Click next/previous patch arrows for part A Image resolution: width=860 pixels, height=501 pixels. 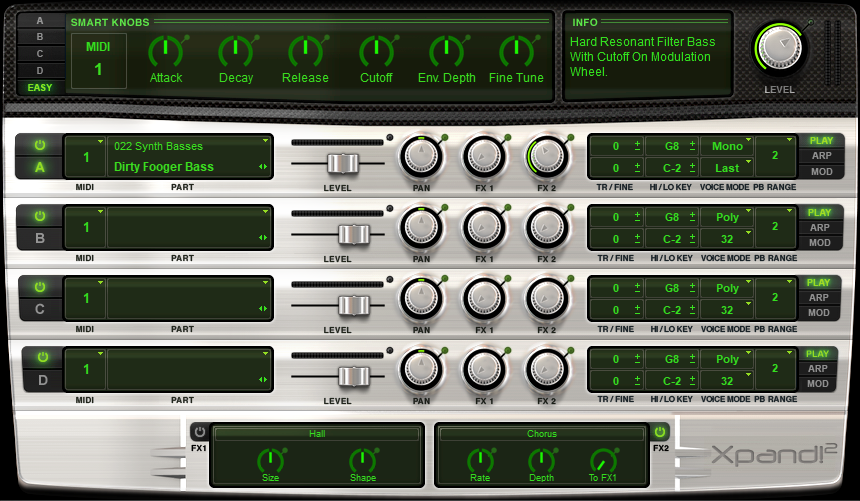point(263,166)
